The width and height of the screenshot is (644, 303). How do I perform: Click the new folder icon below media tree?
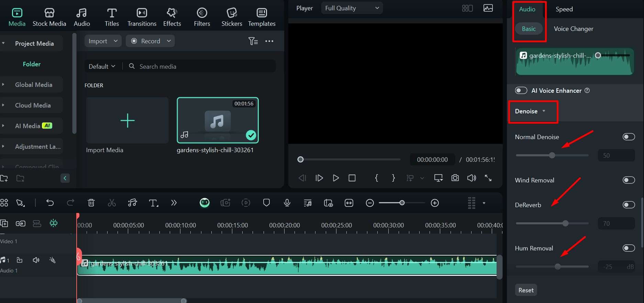pyautogui.click(x=4, y=178)
